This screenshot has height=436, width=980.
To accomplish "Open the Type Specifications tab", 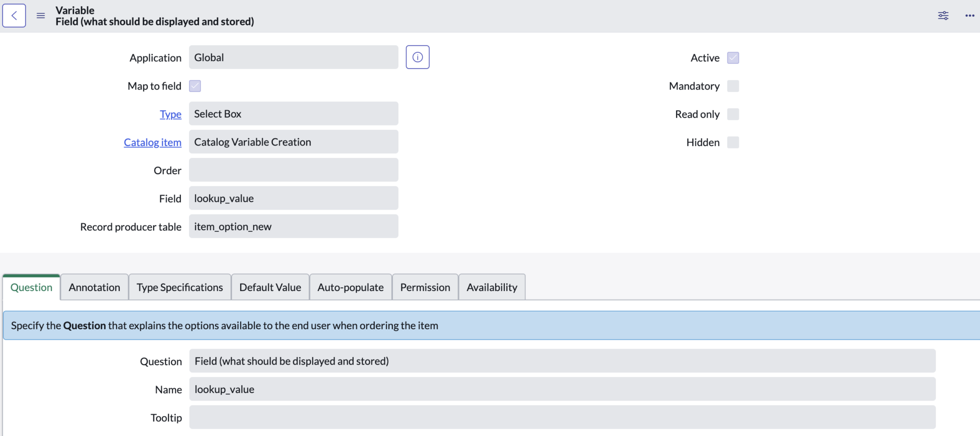I will 179,287.
